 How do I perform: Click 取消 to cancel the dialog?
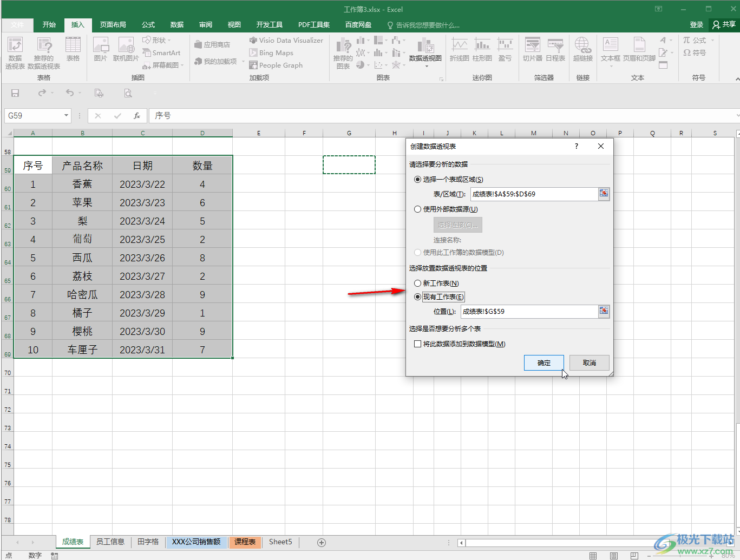[590, 363]
